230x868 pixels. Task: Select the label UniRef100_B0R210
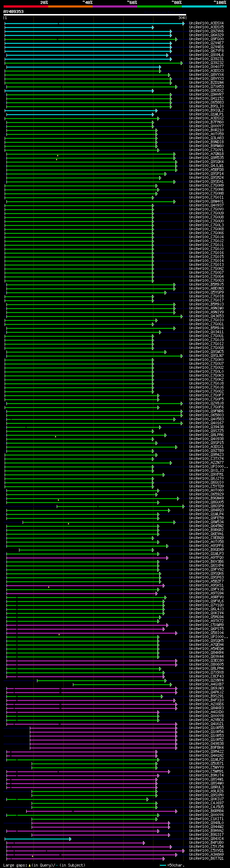tap(206, 130)
